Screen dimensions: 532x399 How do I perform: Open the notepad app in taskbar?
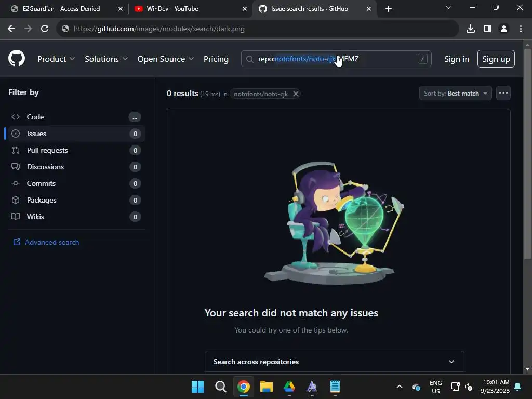335,387
